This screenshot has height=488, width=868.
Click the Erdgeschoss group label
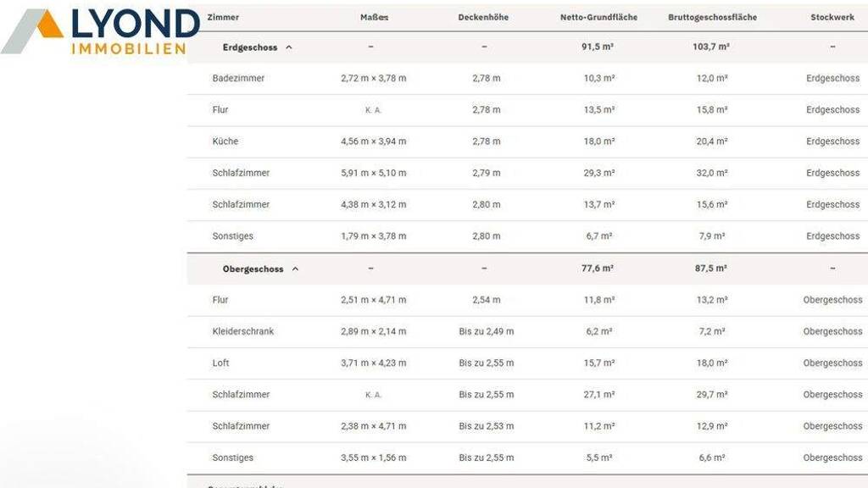tap(249, 47)
